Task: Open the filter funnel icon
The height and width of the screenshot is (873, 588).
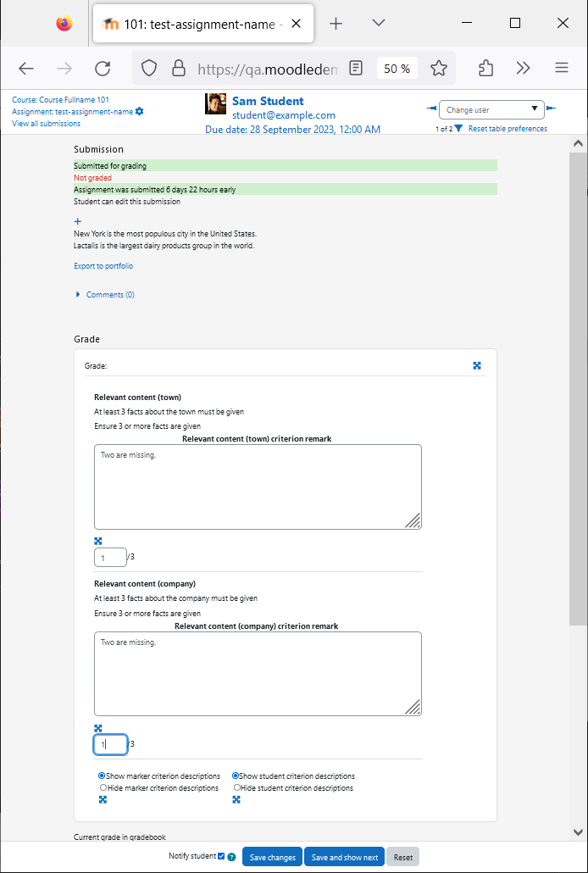Action: (x=458, y=129)
